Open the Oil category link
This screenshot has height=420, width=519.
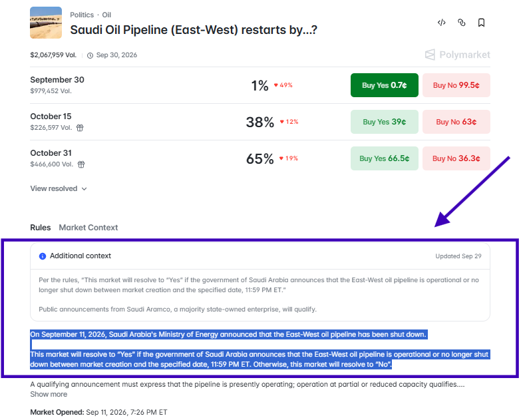click(106, 15)
